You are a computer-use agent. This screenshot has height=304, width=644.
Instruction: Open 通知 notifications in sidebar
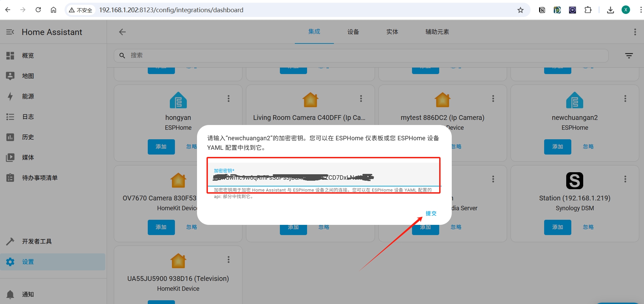[x=53, y=294]
